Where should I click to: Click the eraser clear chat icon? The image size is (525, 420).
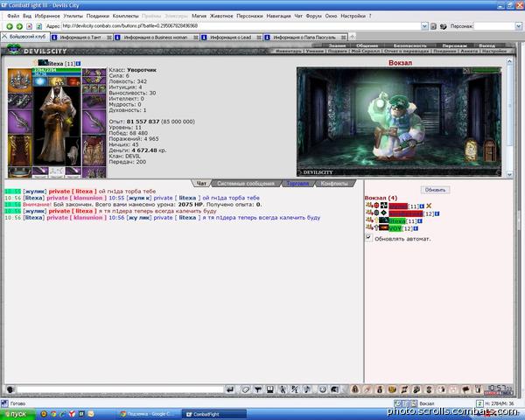tap(245, 389)
